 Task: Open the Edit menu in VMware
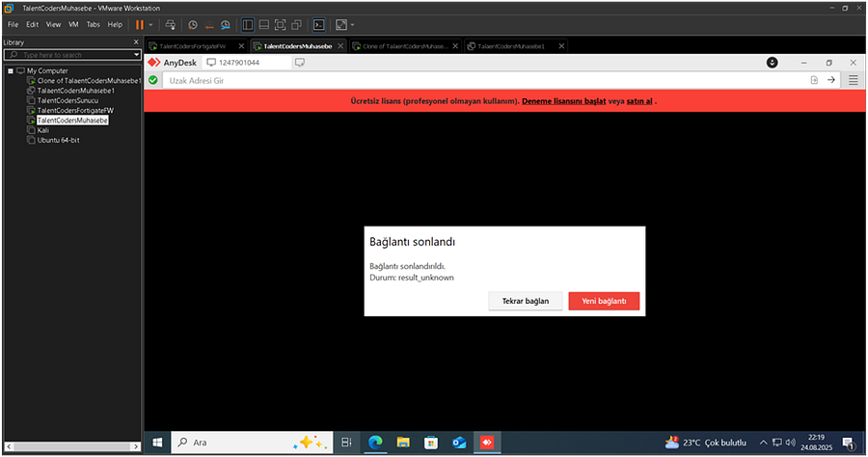32,24
